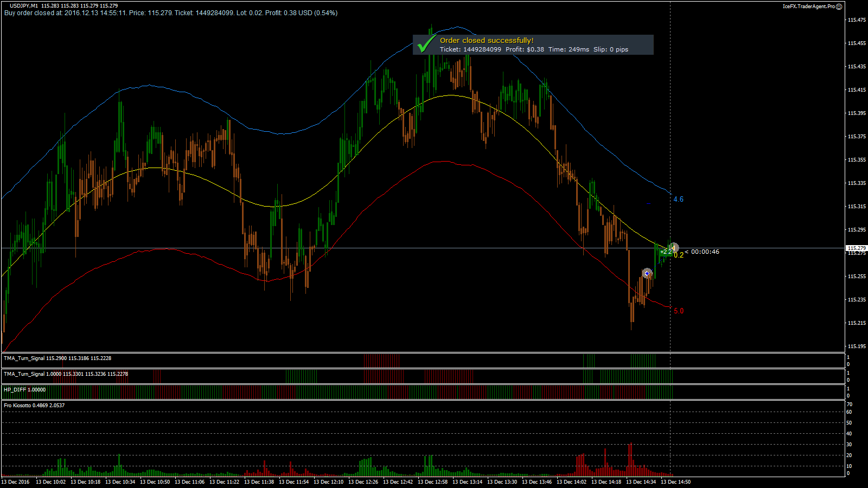
Task: Click the blue 4.6 upper band label
Action: coord(678,199)
